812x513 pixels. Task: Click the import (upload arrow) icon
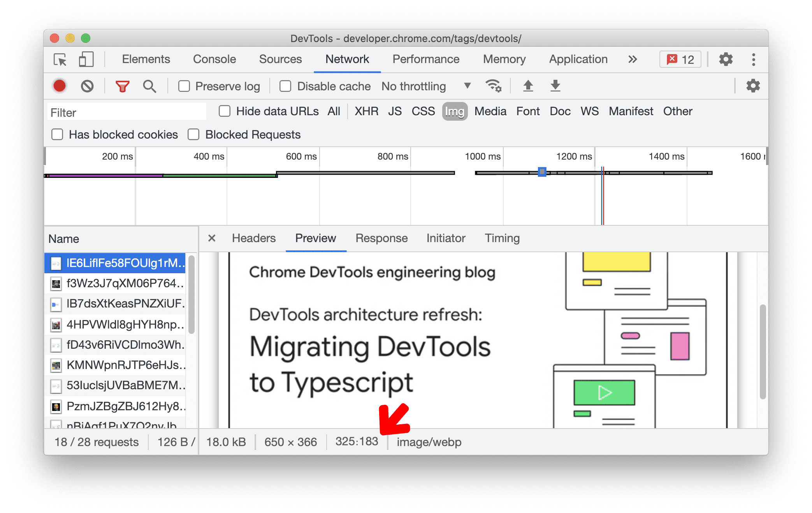[x=527, y=86]
